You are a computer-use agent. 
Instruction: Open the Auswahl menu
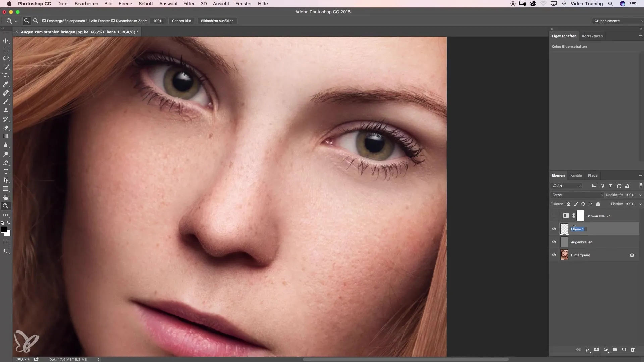(x=168, y=4)
